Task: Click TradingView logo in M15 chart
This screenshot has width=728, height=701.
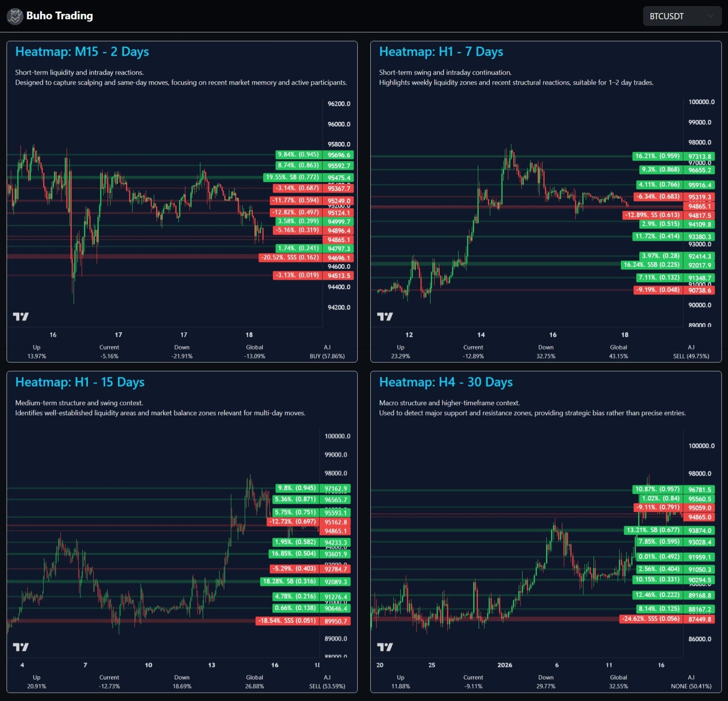Action: [21, 316]
